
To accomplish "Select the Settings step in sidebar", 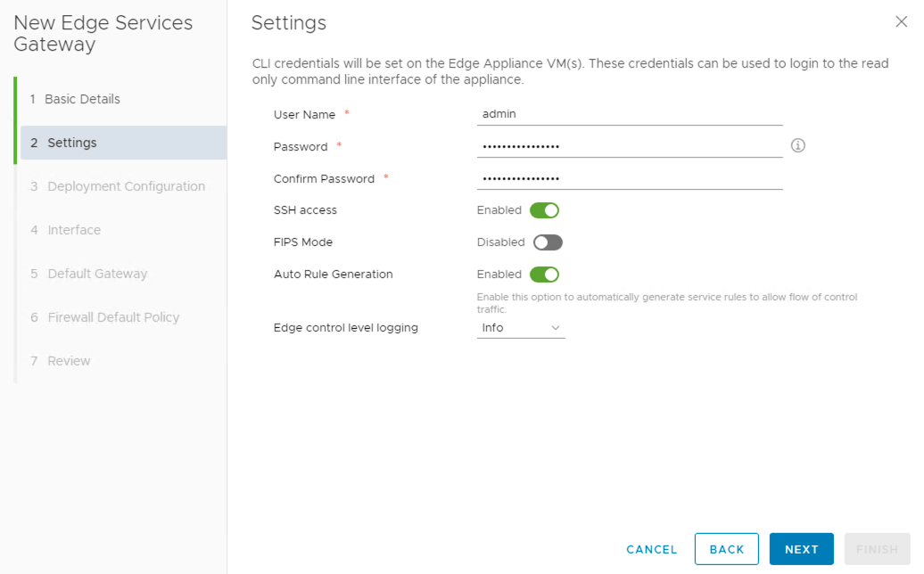I will pos(72,143).
